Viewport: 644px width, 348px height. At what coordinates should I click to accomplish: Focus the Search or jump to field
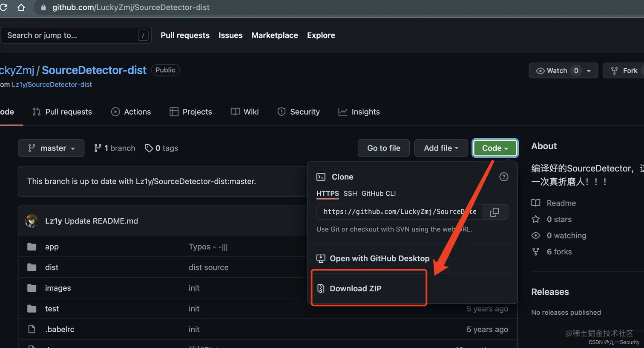[x=76, y=35]
